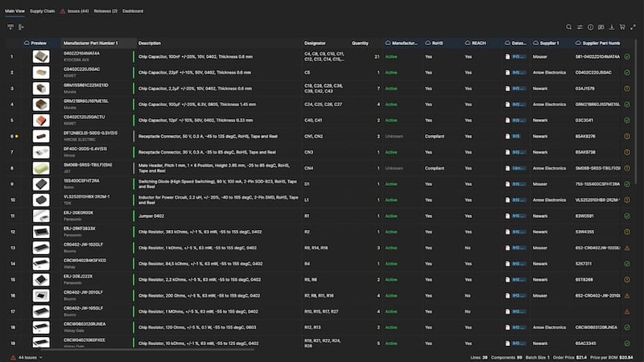Open the shopping cart icon
644x362 pixels.
tap(622, 27)
